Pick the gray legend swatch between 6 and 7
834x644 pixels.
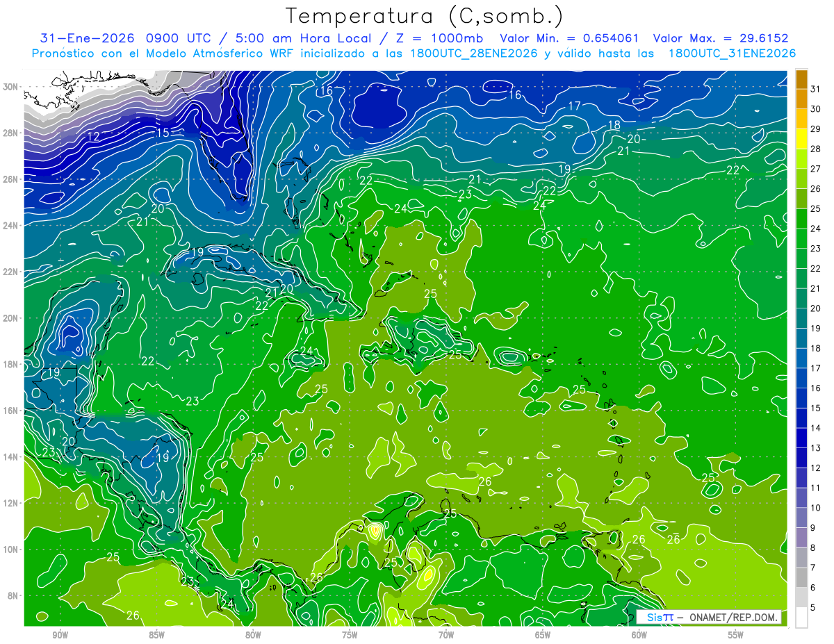point(801,577)
